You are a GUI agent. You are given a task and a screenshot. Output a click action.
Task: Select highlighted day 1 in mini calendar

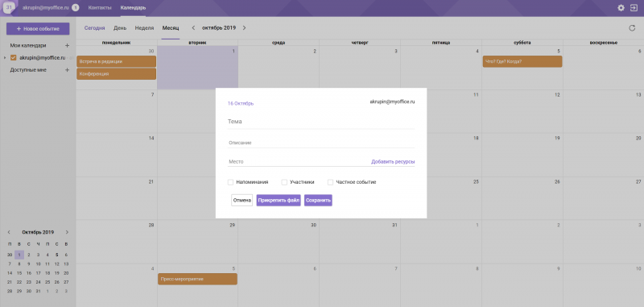pyautogui.click(x=19, y=255)
